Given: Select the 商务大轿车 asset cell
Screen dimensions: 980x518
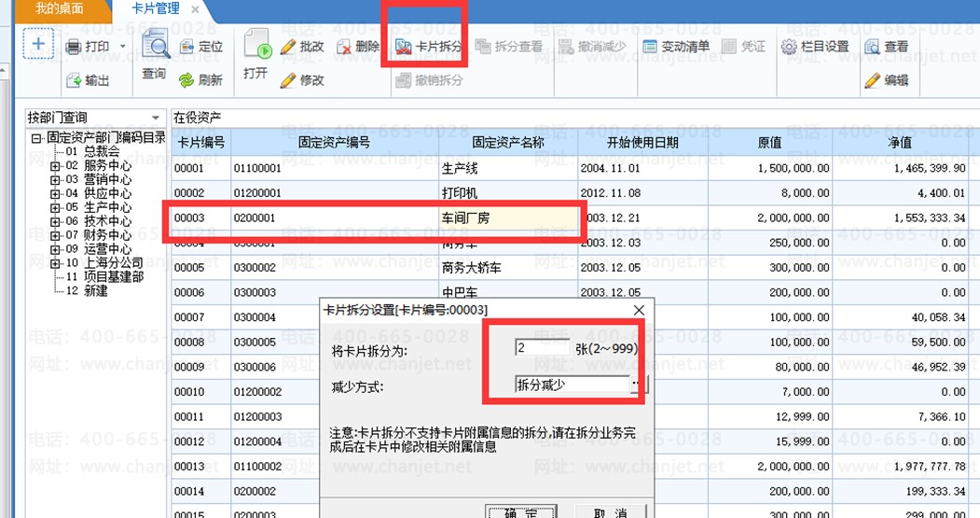Looking at the screenshot, I should tap(508, 268).
